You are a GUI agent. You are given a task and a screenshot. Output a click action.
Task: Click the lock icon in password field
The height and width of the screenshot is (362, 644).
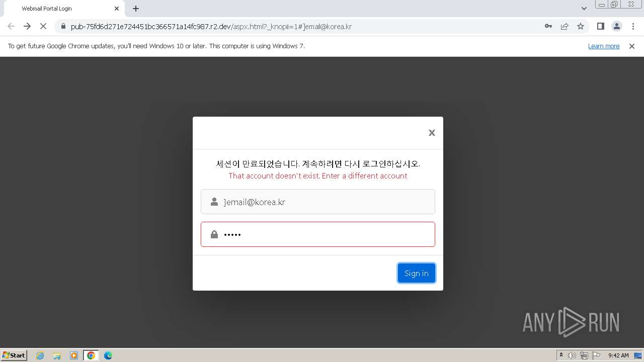[214, 234]
